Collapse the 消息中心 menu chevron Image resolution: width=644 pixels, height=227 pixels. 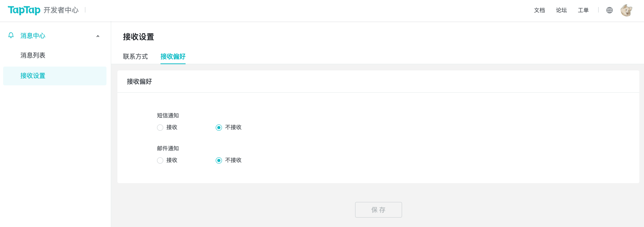[98, 36]
